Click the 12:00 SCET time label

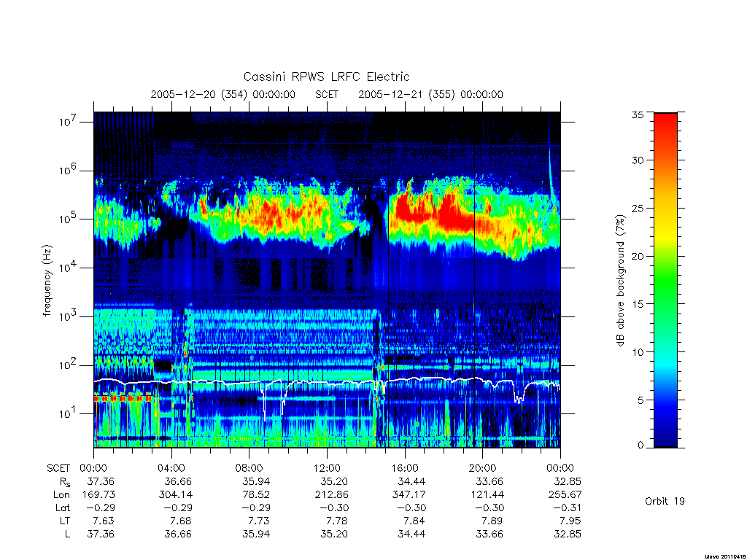coord(327,468)
